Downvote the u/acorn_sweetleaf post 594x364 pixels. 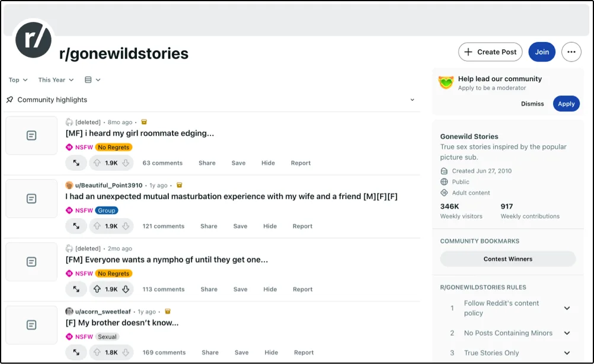126,353
